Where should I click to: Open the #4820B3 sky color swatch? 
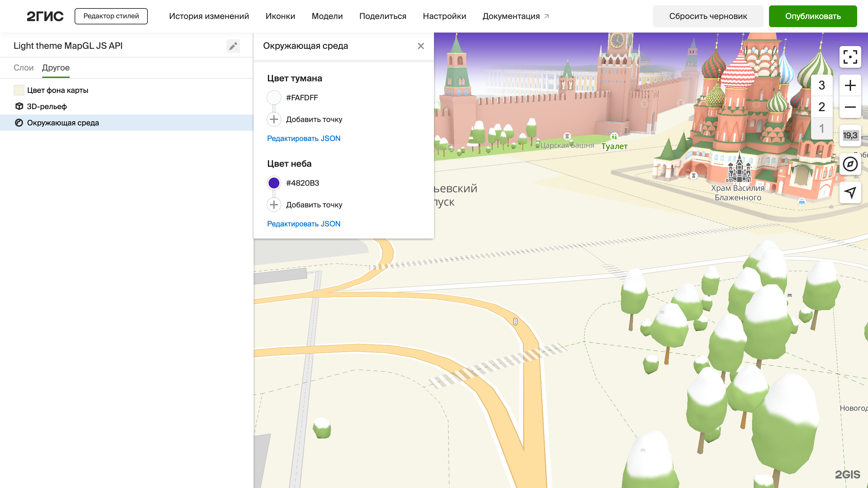pos(274,183)
